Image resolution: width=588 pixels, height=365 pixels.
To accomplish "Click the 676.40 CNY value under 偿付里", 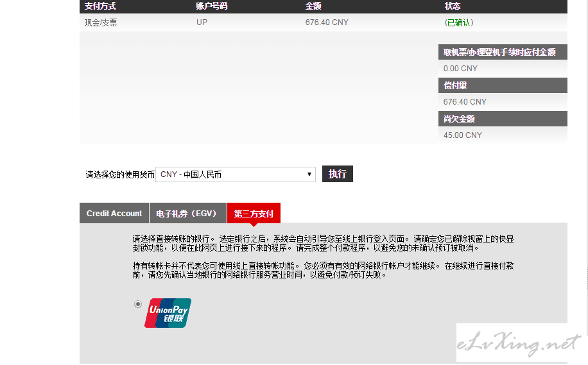I will (465, 102).
